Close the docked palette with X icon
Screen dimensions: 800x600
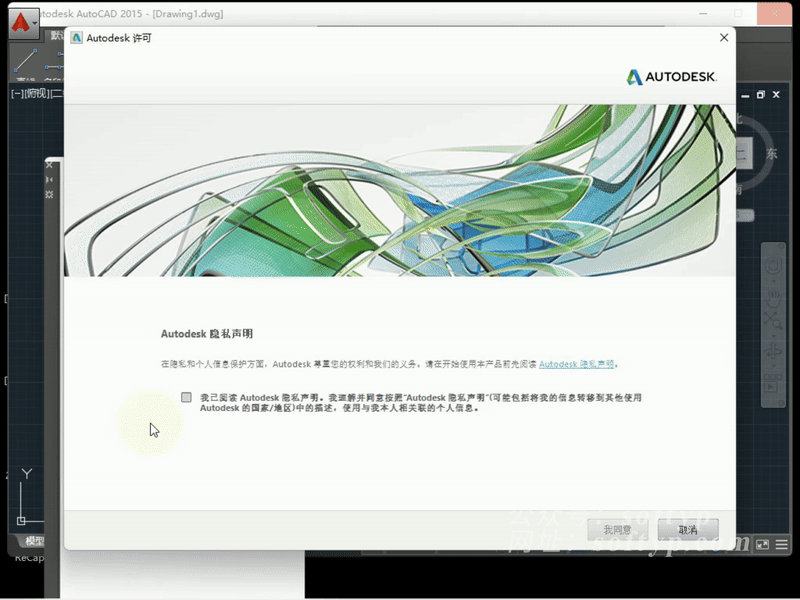point(49,165)
